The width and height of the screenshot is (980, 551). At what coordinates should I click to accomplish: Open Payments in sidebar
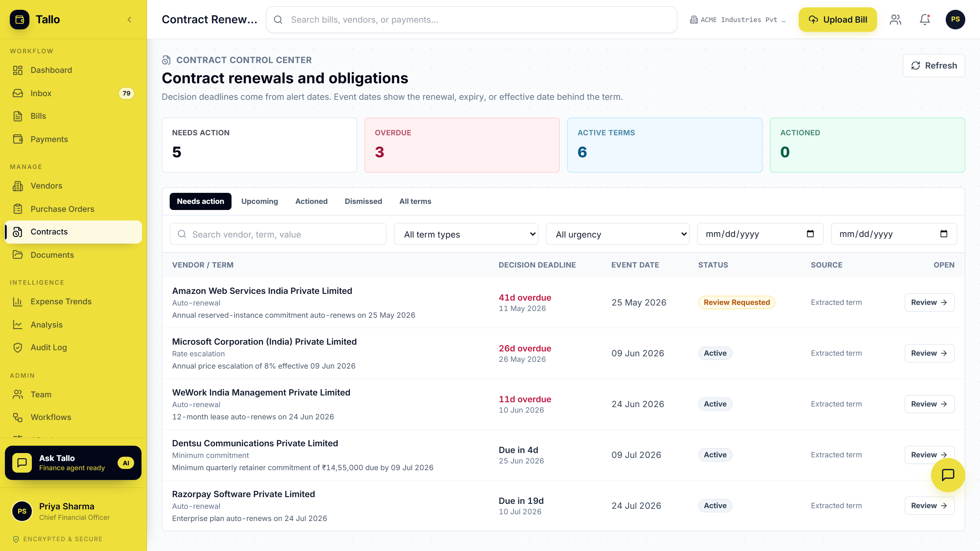click(73, 139)
